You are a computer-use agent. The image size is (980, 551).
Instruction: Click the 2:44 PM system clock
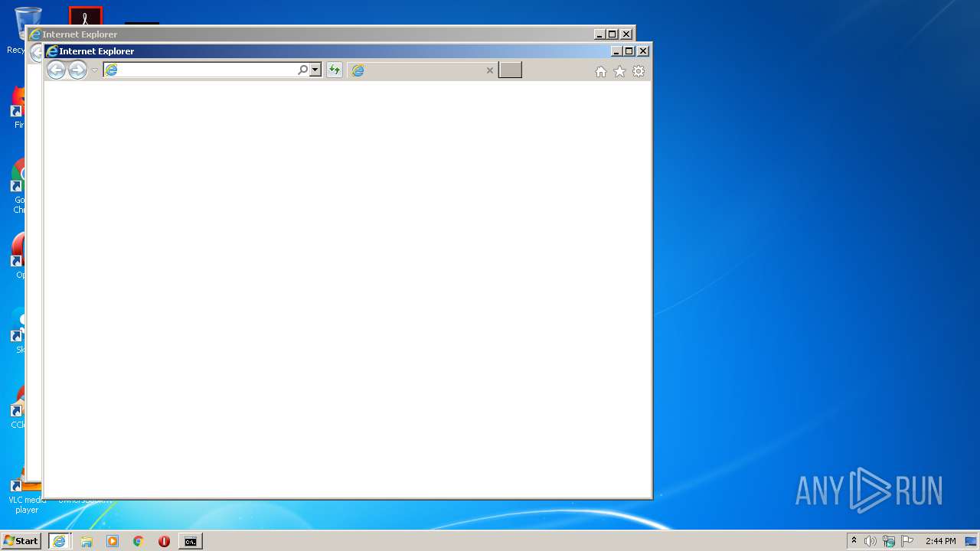pos(940,541)
